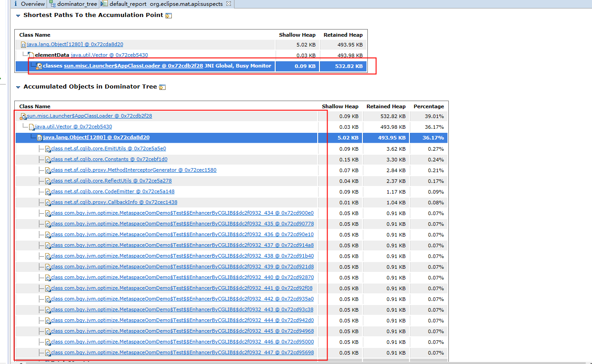Open EnhancerByCGLIB$$dc2f0932_442 class link

(183, 299)
